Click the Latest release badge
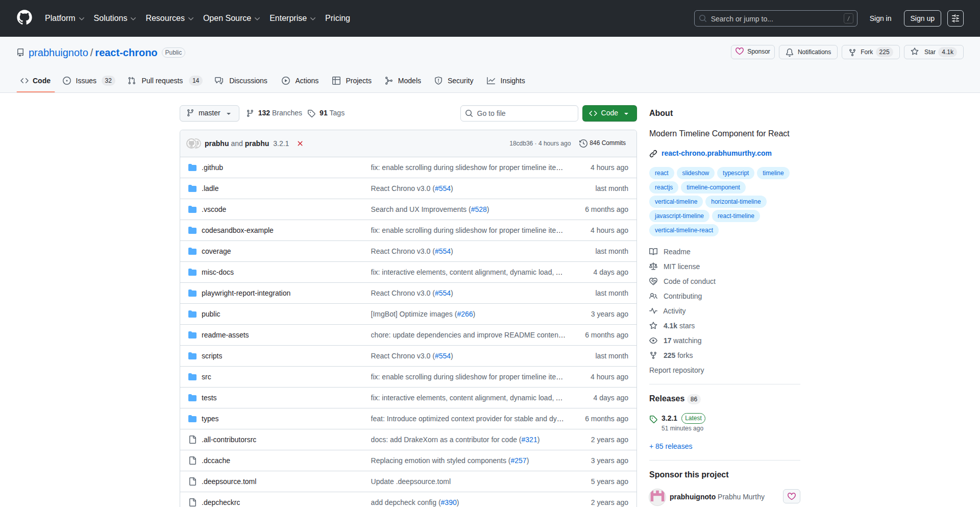Viewport: 980px width, 507px height. pos(693,418)
